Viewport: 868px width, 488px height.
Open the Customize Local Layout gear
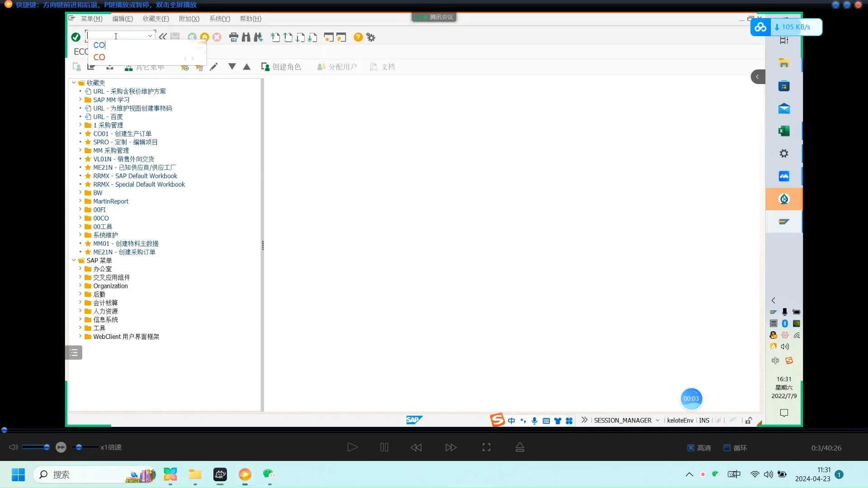coord(371,37)
